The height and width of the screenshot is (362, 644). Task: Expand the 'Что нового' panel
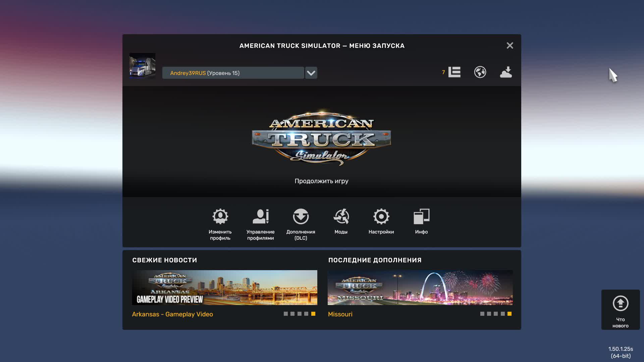click(620, 309)
